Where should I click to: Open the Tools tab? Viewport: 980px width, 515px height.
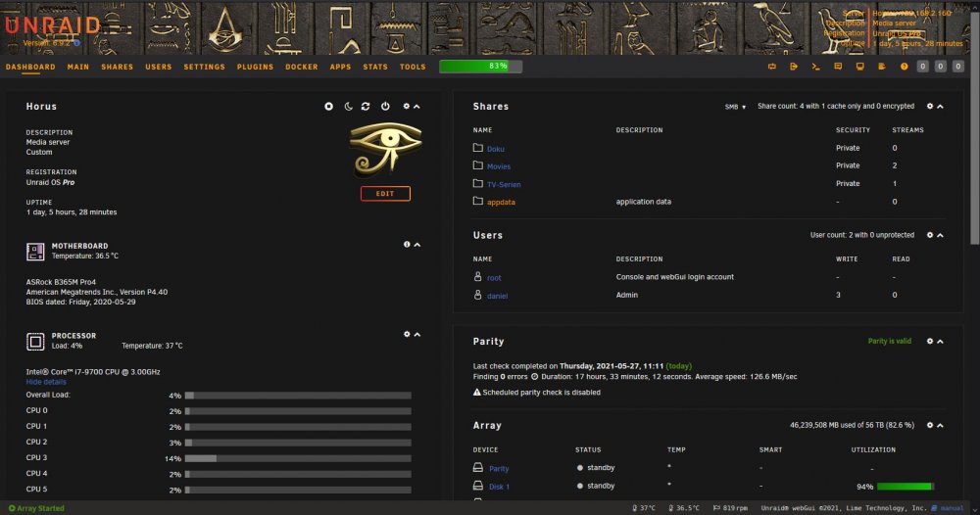(413, 67)
